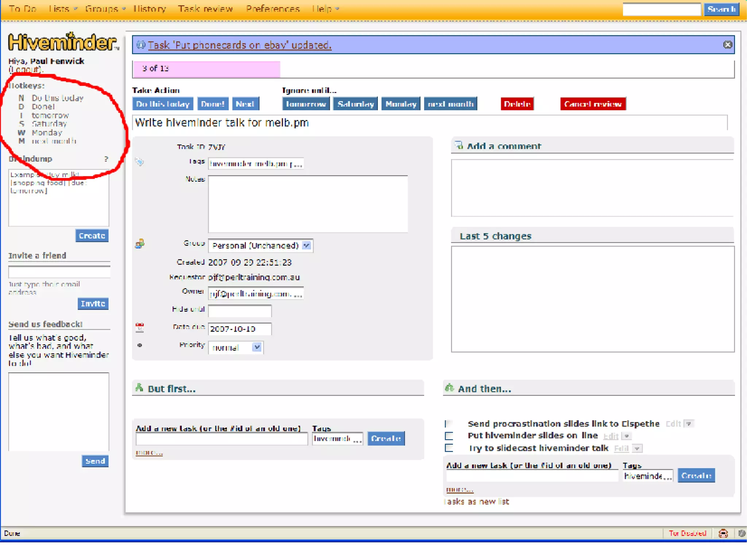Click the priority bullet icon
The width and height of the screenshot is (747, 560).
point(139,345)
